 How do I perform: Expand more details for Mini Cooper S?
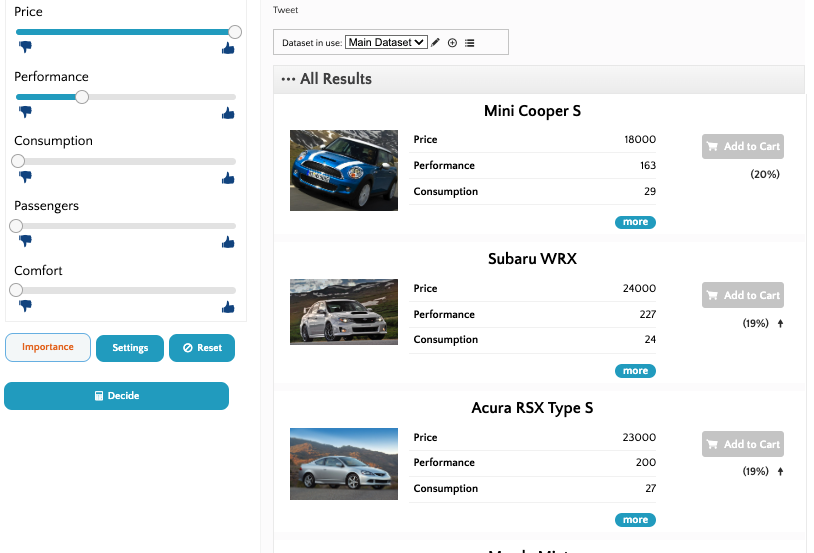635,222
